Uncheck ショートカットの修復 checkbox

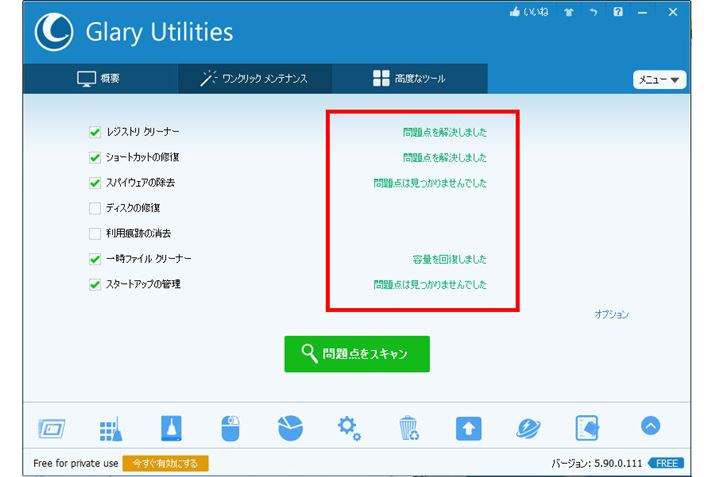(x=94, y=158)
